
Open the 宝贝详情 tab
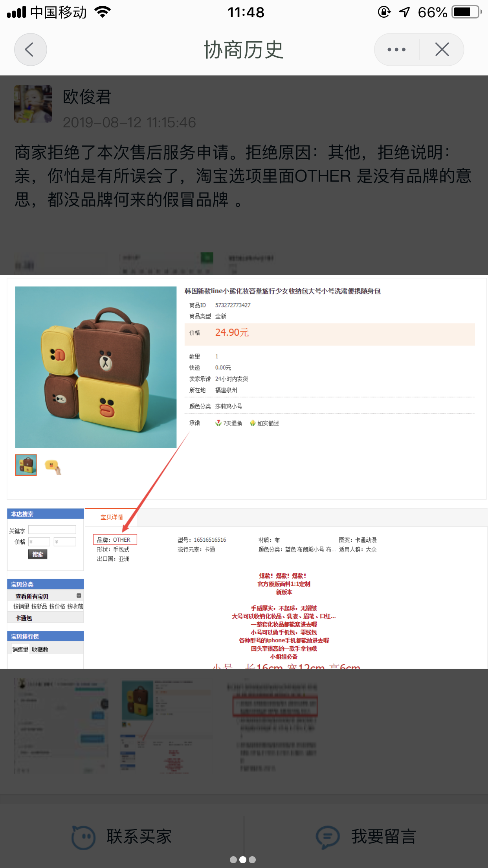click(x=112, y=517)
